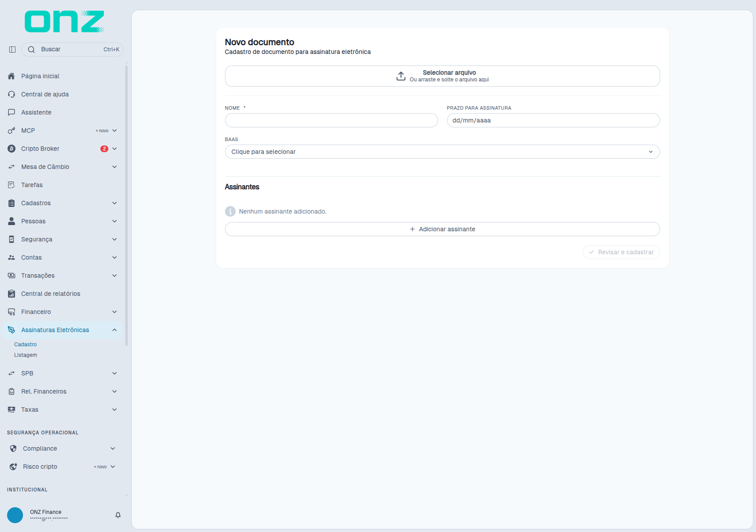Expand the SPB section chevron
Viewport: 756px width, 532px height.
pyautogui.click(x=115, y=373)
